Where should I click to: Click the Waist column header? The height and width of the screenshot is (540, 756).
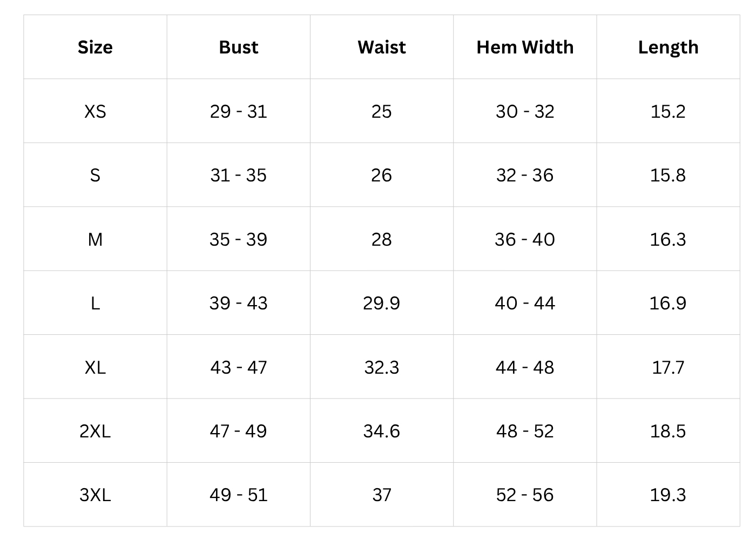pyautogui.click(x=381, y=48)
